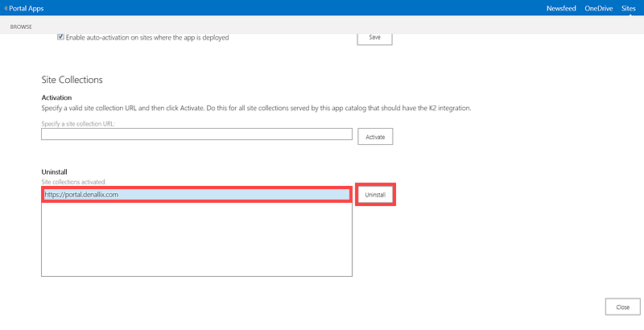Click the Activation subheading text

pyautogui.click(x=56, y=97)
